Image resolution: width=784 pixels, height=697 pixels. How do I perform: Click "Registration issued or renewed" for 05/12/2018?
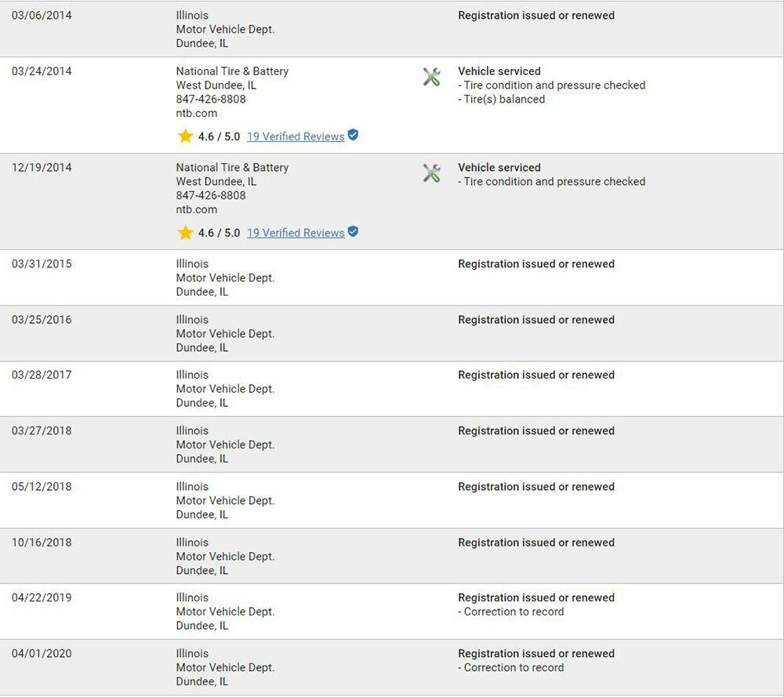pos(536,487)
